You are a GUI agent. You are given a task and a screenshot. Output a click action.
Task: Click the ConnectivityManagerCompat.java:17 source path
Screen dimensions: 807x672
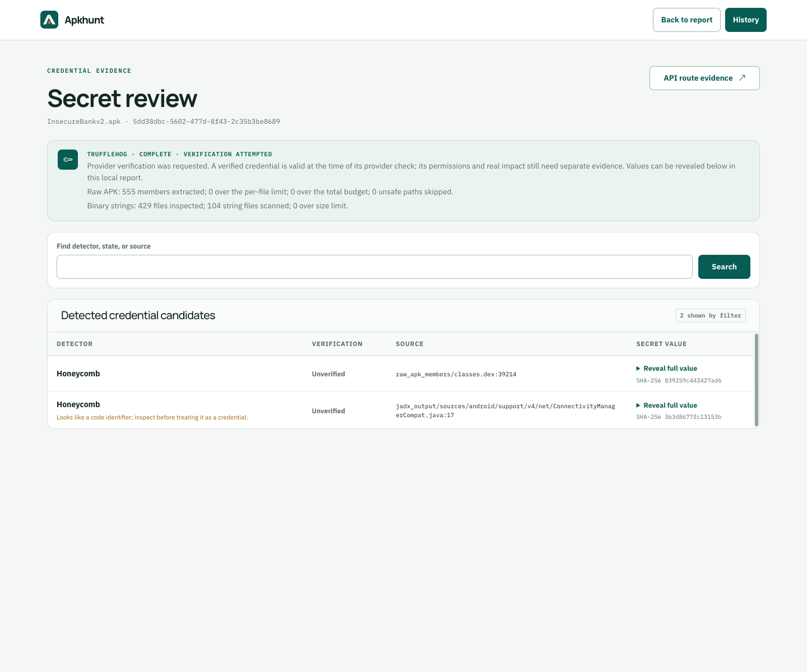pos(505,410)
